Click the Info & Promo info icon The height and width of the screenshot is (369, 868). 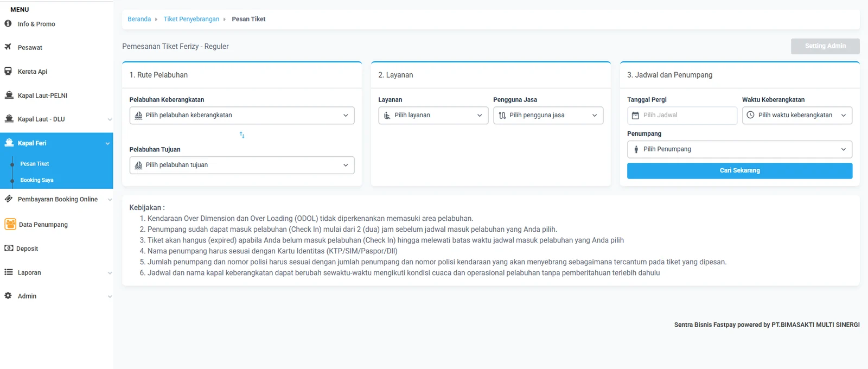[x=8, y=23]
